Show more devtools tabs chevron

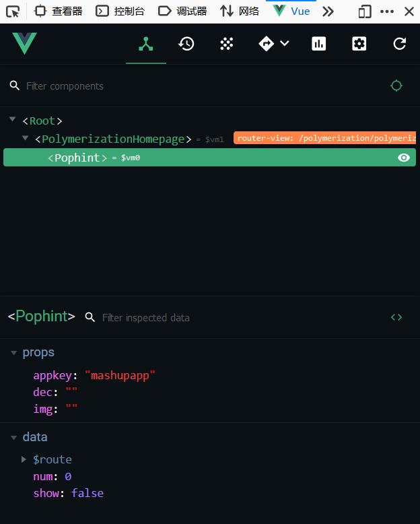point(328,11)
